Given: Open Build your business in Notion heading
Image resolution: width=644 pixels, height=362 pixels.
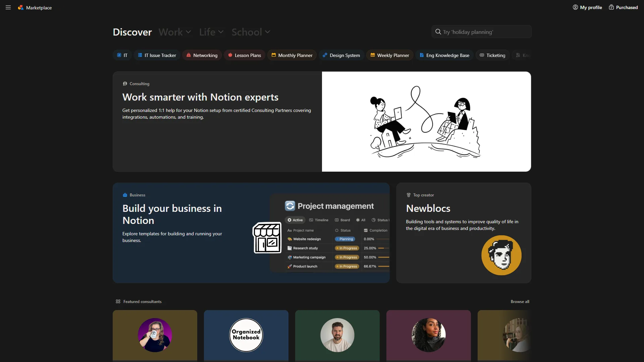Looking at the screenshot, I should [x=172, y=215].
